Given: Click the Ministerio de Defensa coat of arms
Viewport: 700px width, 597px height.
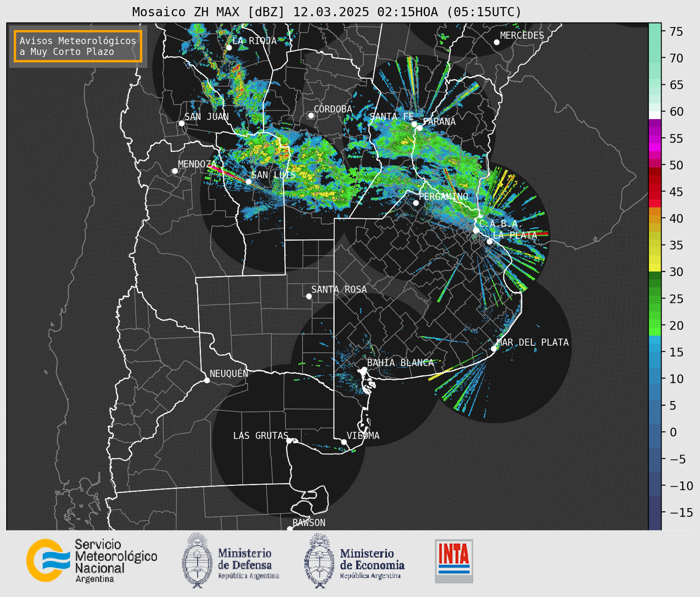Looking at the screenshot, I should pyautogui.click(x=198, y=560).
